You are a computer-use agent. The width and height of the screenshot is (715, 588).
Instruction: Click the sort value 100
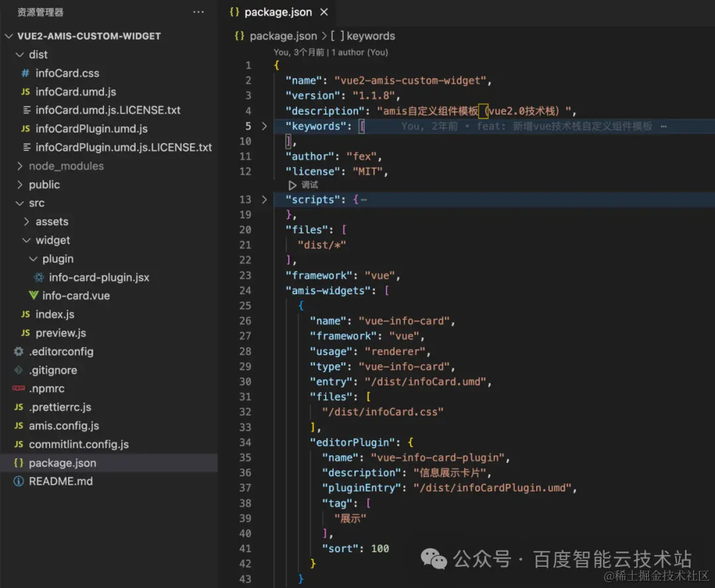pyautogui.click(x=380, y=548)
